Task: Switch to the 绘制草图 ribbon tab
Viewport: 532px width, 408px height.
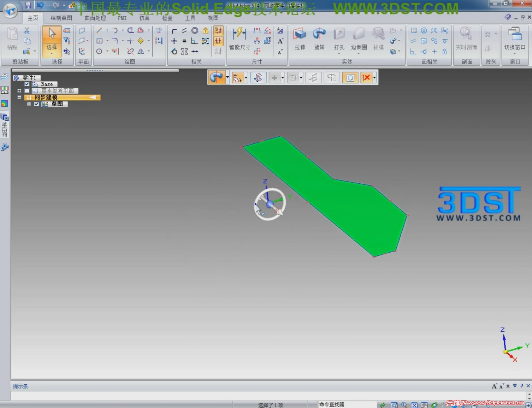Action: pyautogui.click(x=61, y=18)
